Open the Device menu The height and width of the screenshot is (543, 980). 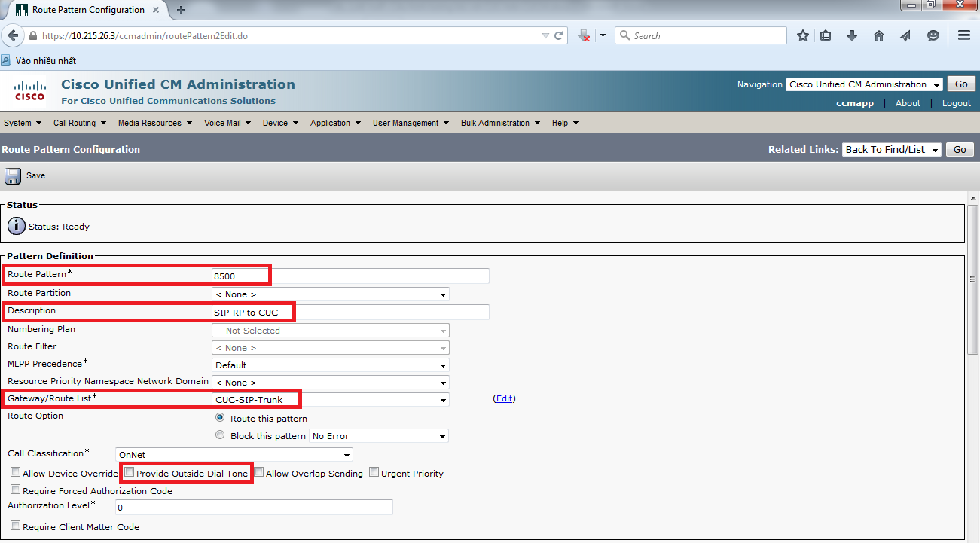(x=280, y=123)
